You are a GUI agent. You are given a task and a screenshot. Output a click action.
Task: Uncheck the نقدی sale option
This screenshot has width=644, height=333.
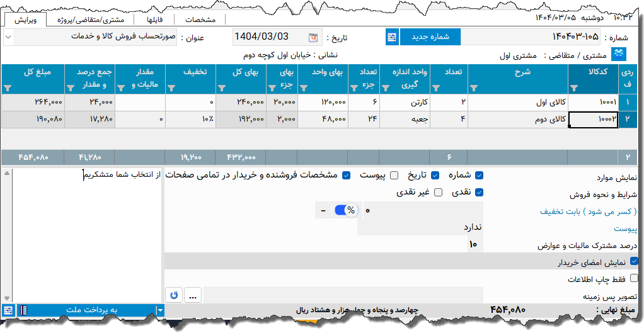(x=479, y=193)
